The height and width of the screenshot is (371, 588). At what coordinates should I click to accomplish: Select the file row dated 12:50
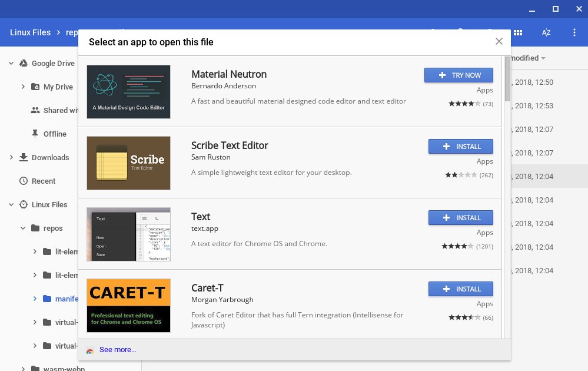click(549, 82)
